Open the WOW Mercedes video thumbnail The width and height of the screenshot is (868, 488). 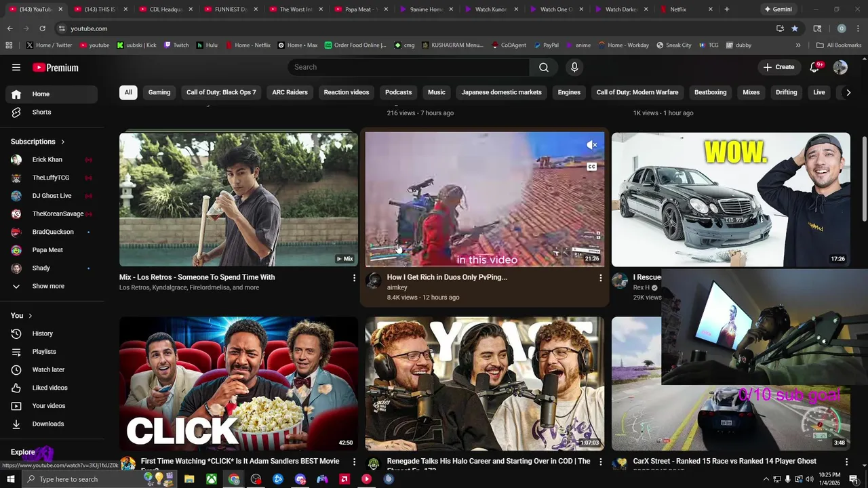click(730, 199)
